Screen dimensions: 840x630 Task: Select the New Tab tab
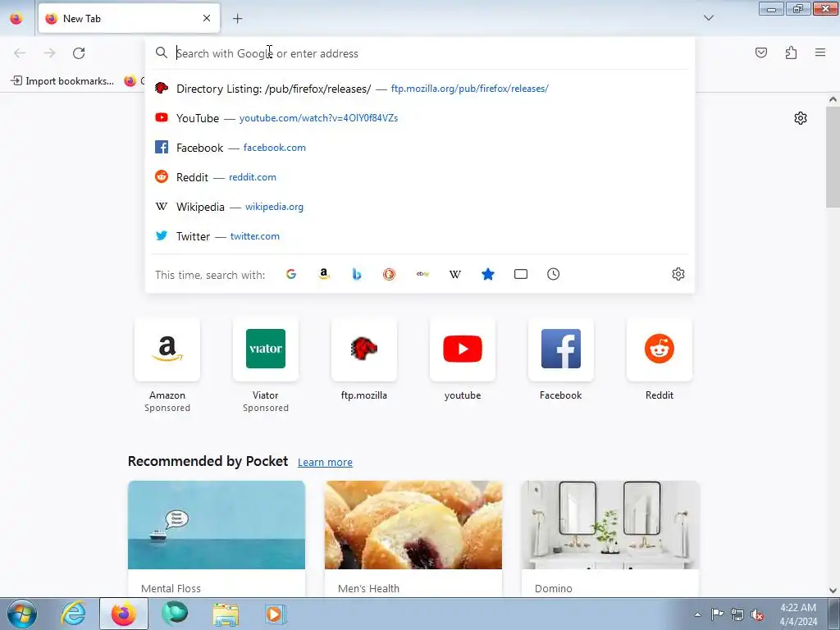pyautogui.click(x=129, y=18)
